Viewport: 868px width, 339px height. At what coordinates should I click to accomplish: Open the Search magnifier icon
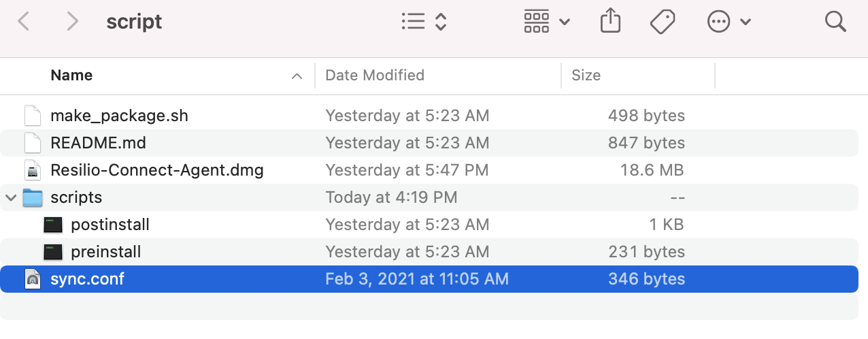835,22
